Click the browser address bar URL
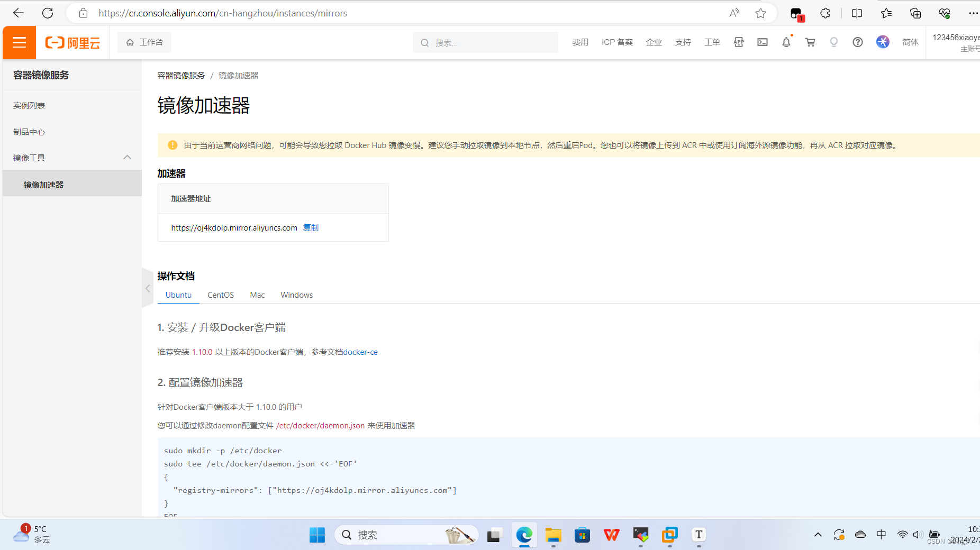This screenshot has width=980, height=550. pos(223,13)
